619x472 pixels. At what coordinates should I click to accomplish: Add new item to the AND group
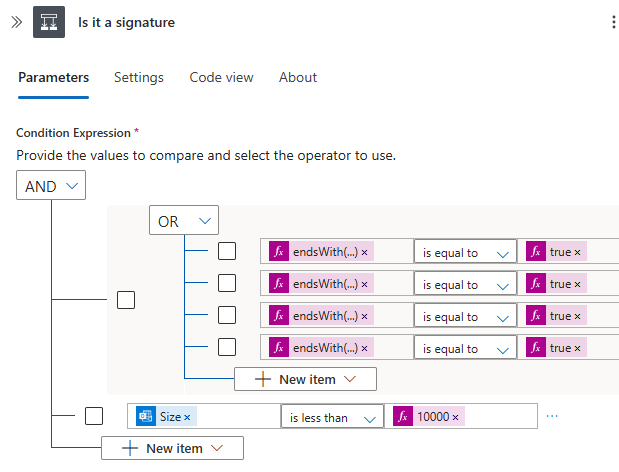(172, 448)
